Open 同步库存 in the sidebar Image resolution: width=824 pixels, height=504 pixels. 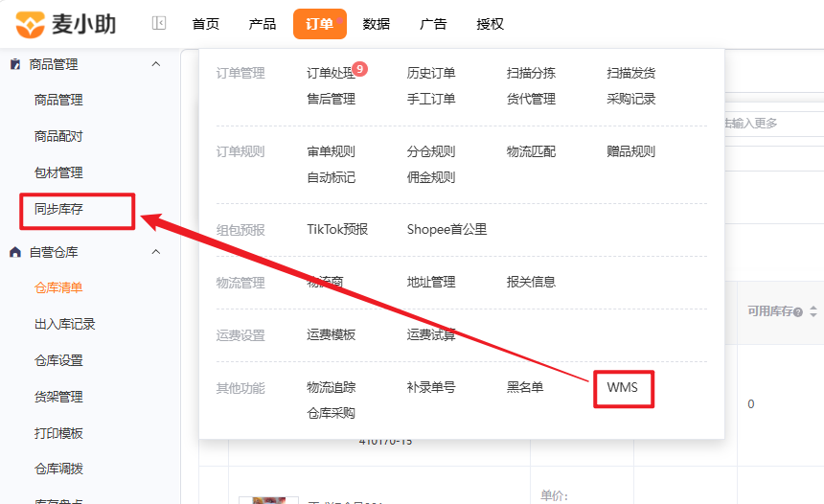click(58, 209)
